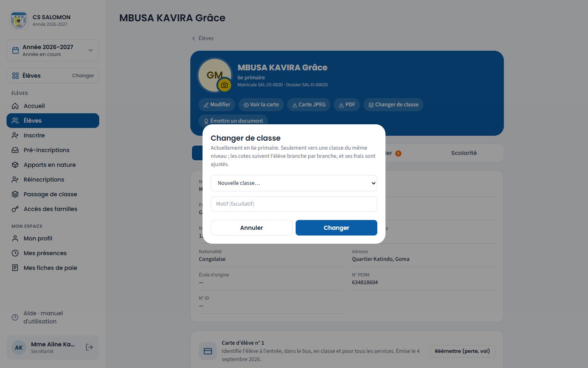The image size is (588, 368).
Task: Open Mon profil
Action: tap(53, 238)
